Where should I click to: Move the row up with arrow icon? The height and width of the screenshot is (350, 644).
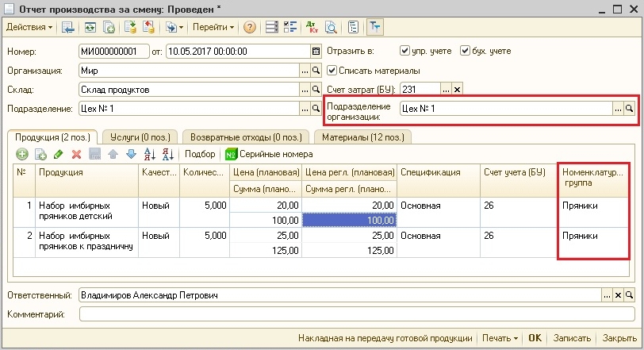click(113, 155)
